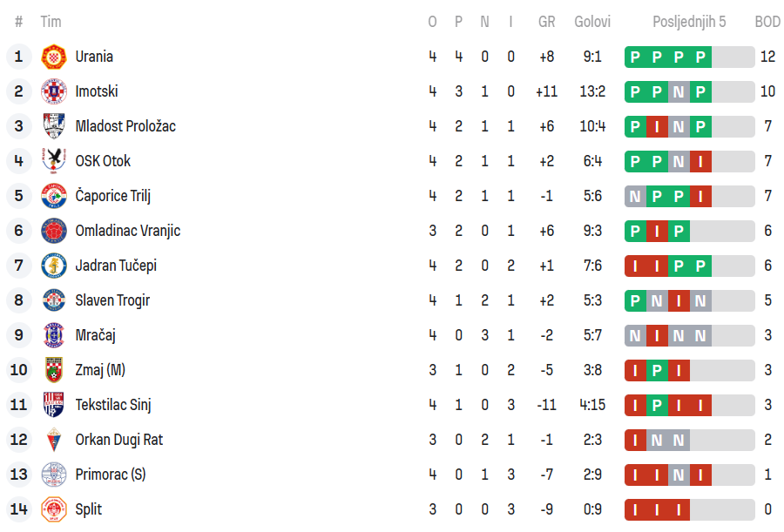Click Urania's first green P form badge
The image size is (784, 532).
pyautogui.click(x=635, y=57)
